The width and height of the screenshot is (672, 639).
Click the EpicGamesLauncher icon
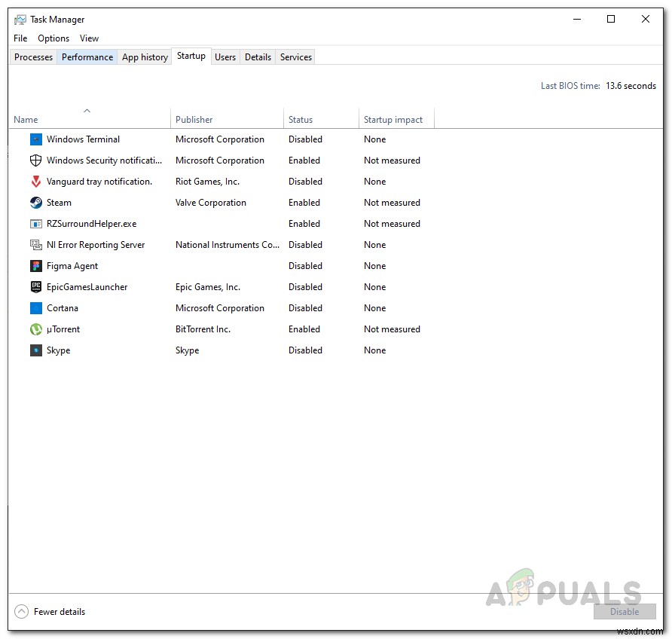(x=36, y=286)
